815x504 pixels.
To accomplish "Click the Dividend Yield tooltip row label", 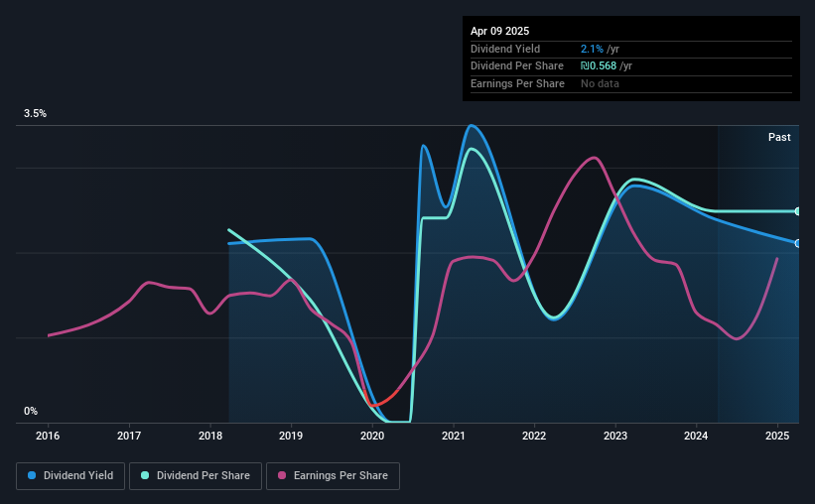I will (x=505, y=49).
